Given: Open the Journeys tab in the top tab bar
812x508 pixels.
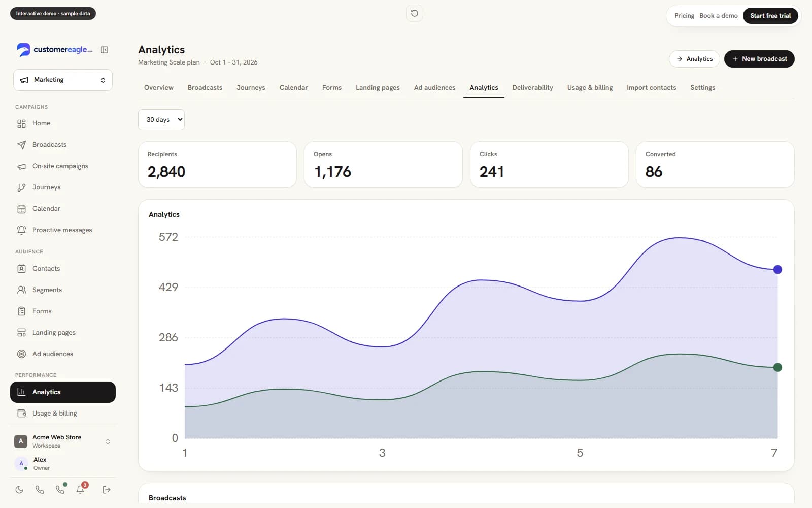Looking at the screenshot, I should (251, 88).
